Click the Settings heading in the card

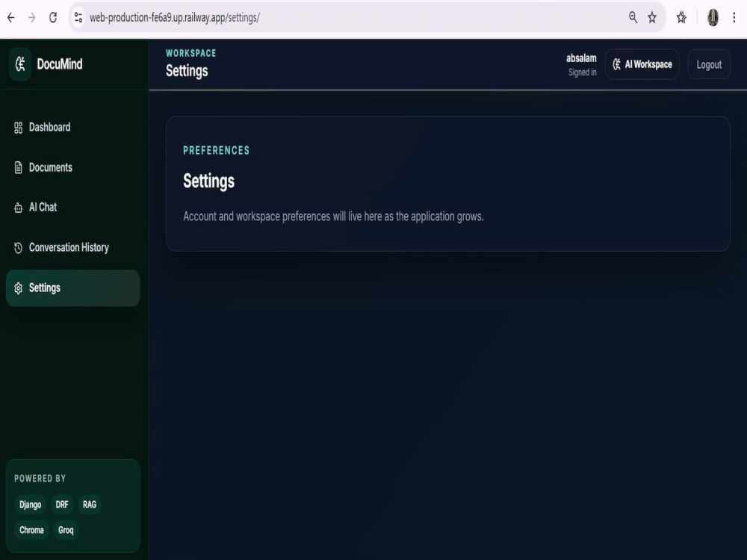pos(208,181)
